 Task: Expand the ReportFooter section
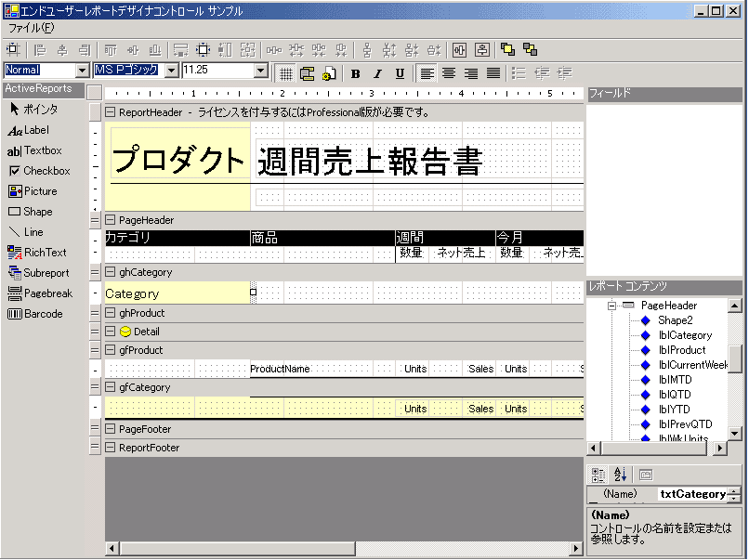(110, 448)
